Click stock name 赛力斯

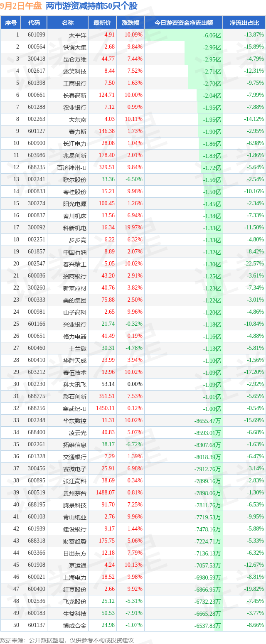pos(78,131)
